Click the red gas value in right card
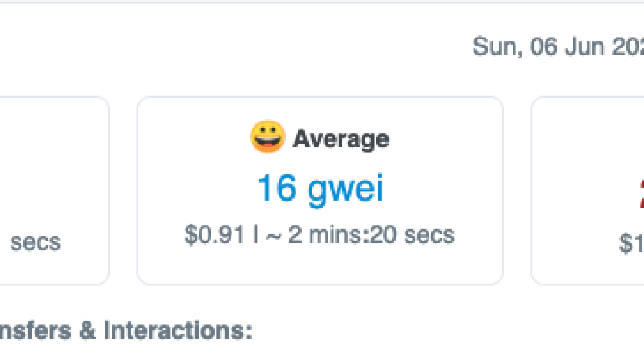Screen dimensions: 644x362 click(x=640, y=194)
